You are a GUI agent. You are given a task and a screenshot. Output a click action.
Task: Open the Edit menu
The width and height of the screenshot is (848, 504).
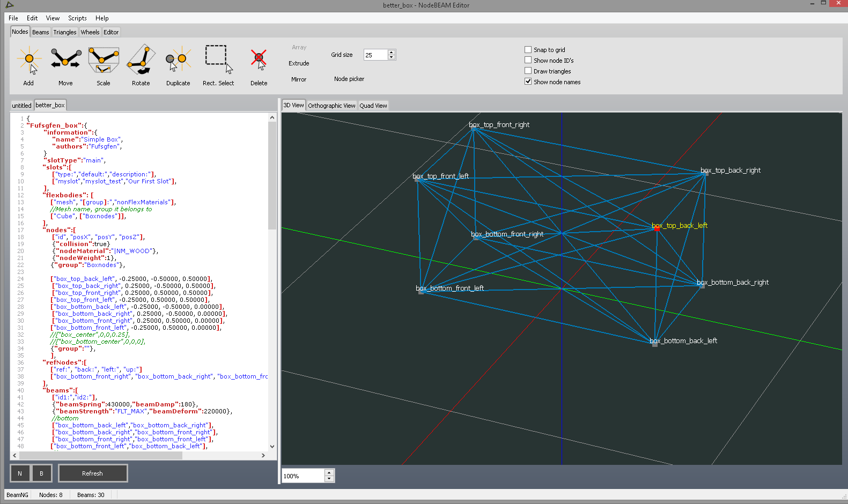coord(32,18)
